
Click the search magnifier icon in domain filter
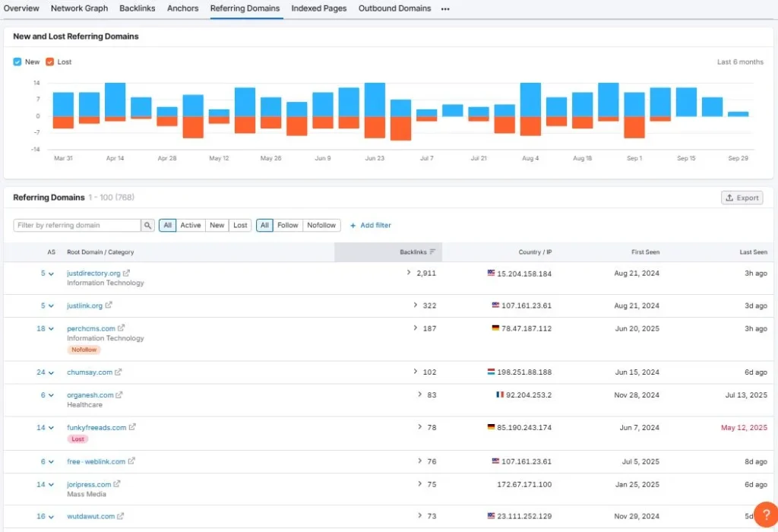pos(147,225)
